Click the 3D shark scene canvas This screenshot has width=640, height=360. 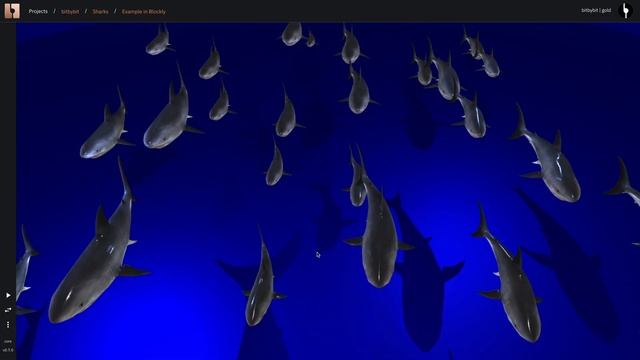pyautogui.click(x=328, y=191)
